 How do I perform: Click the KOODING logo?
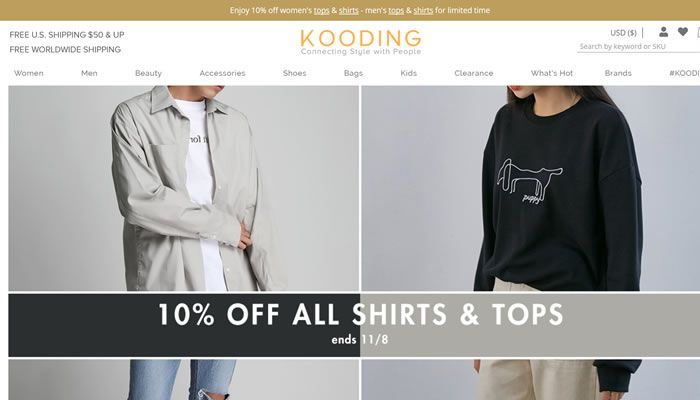361,42
